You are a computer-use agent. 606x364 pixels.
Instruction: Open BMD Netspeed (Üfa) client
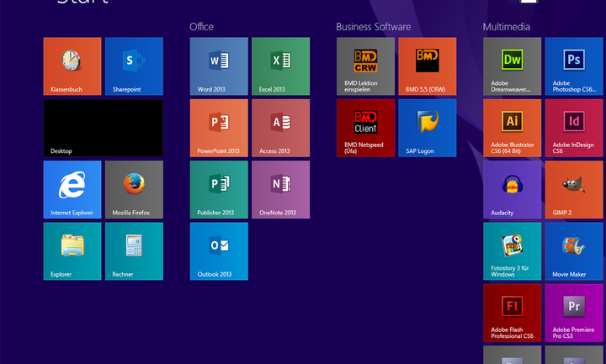[x=365, y=128]
